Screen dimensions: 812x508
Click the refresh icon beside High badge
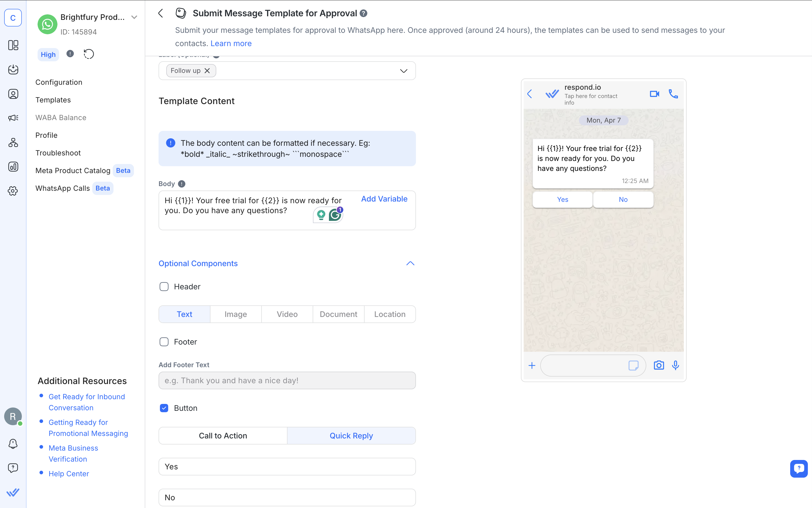coord(89,54)
